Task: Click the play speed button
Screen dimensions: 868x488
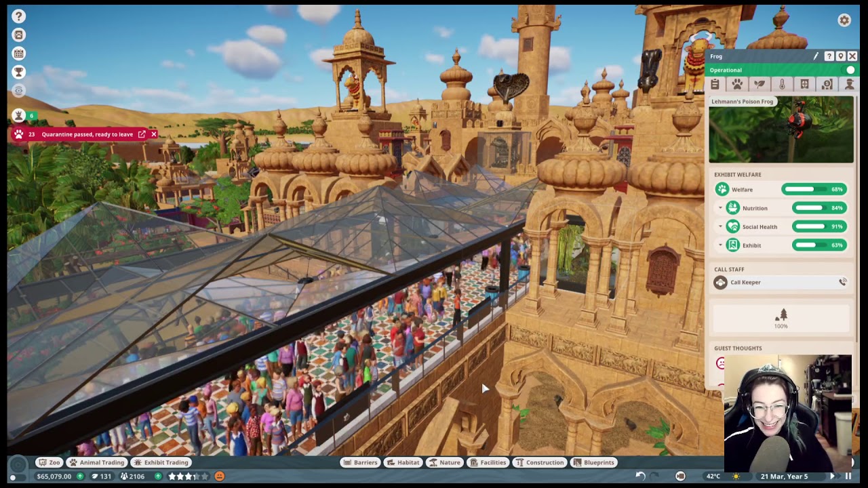Action: coord(833,476)
